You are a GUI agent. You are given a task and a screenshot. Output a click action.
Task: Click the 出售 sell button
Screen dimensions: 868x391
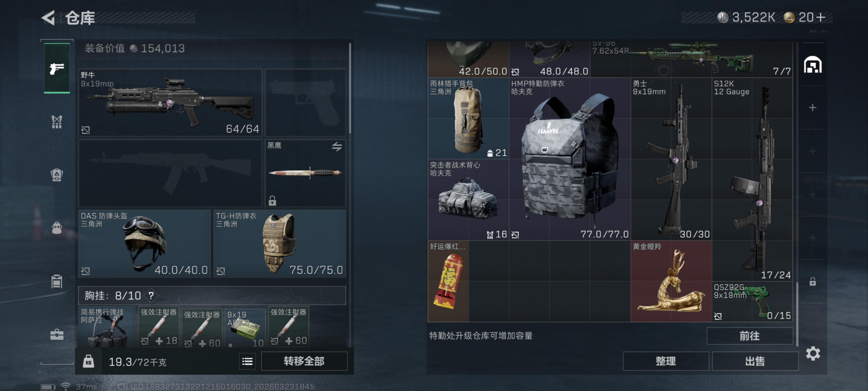(755, 361)
